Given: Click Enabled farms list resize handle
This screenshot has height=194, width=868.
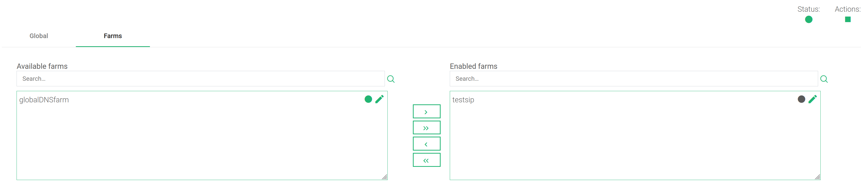Looking at the screenshot, I should click(x=817, y=177).
